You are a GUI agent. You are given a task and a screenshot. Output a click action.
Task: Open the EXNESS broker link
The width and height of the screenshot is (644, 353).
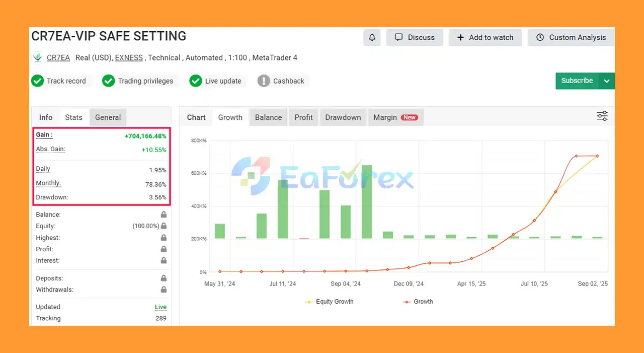click(129, 58)
